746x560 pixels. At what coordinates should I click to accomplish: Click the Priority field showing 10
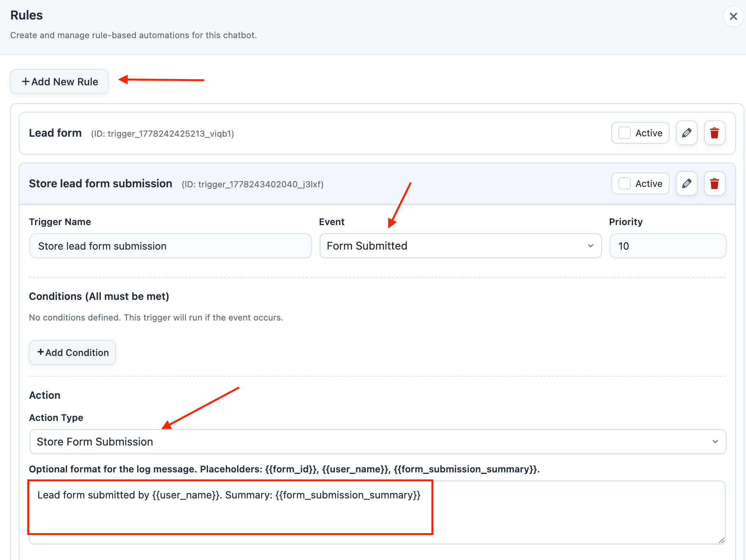(x=668, y=246)
